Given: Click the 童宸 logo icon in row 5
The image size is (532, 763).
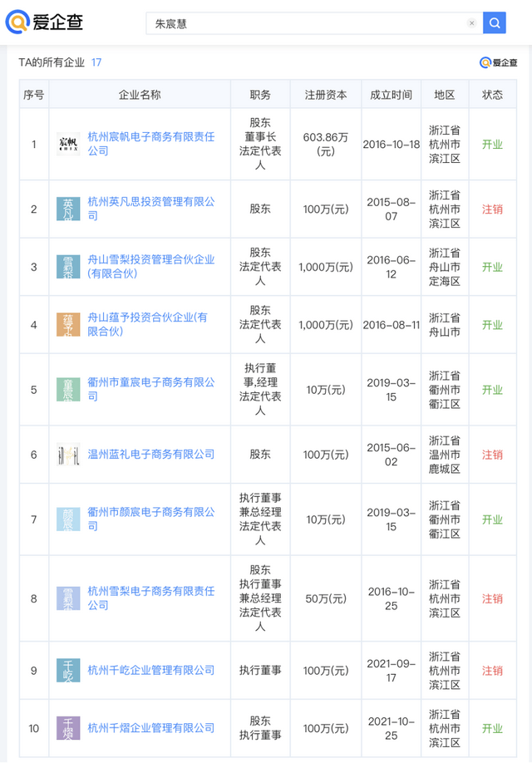Looking at the screenshot, I should [x=68, y=389].
